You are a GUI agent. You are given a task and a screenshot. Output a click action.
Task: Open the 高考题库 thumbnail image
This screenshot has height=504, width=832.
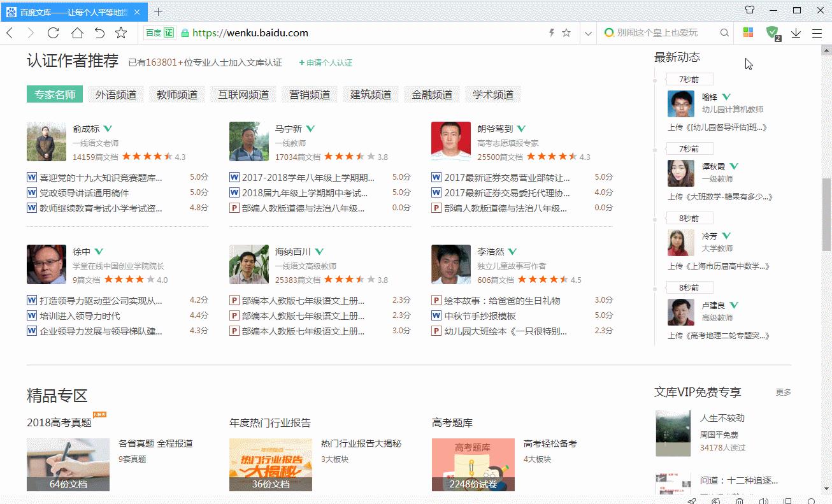click(473, 464)
